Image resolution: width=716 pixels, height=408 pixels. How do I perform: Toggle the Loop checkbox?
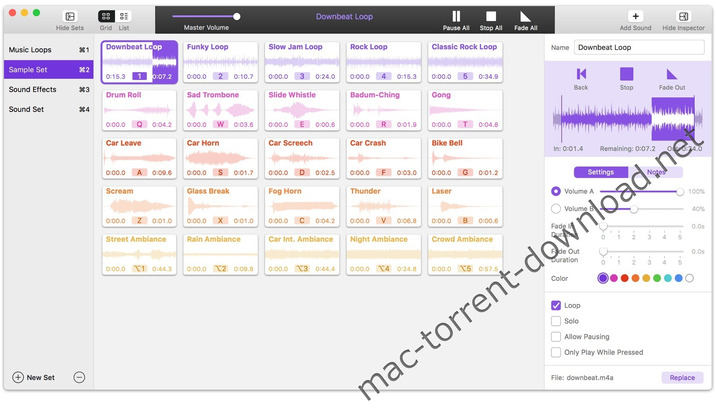coord(556,306)
